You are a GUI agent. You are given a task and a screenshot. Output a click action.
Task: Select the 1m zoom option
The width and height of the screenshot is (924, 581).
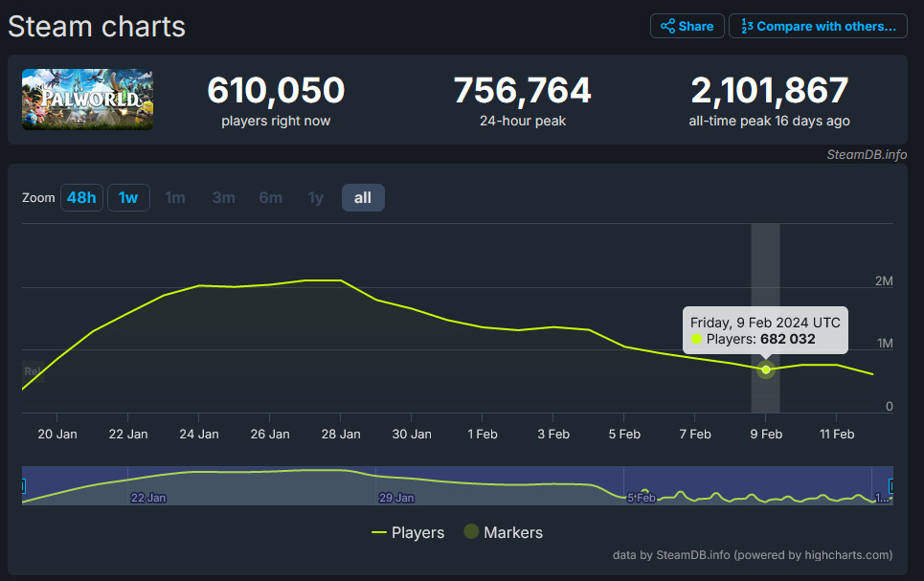pos(175,197)
